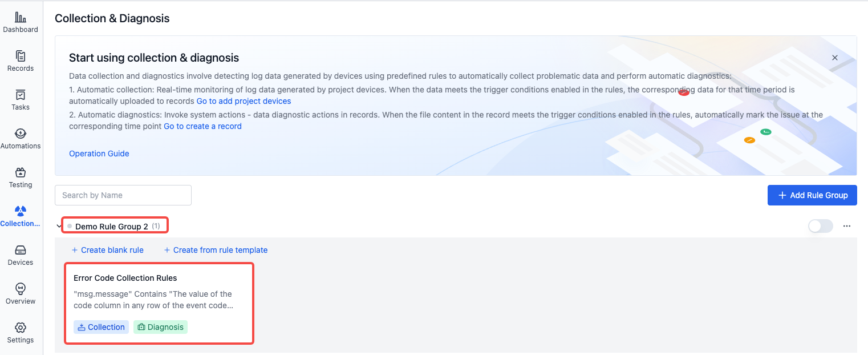Go to Overview in sidebar
The width and height of the screenshot is (868, 355).
pyautogui.click(x=21, y=295)
